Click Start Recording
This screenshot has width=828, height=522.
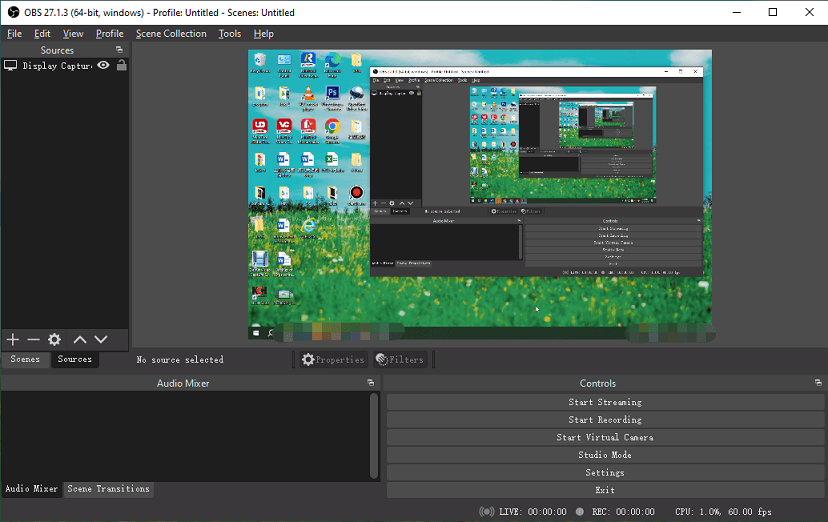(x=605, y=420)
